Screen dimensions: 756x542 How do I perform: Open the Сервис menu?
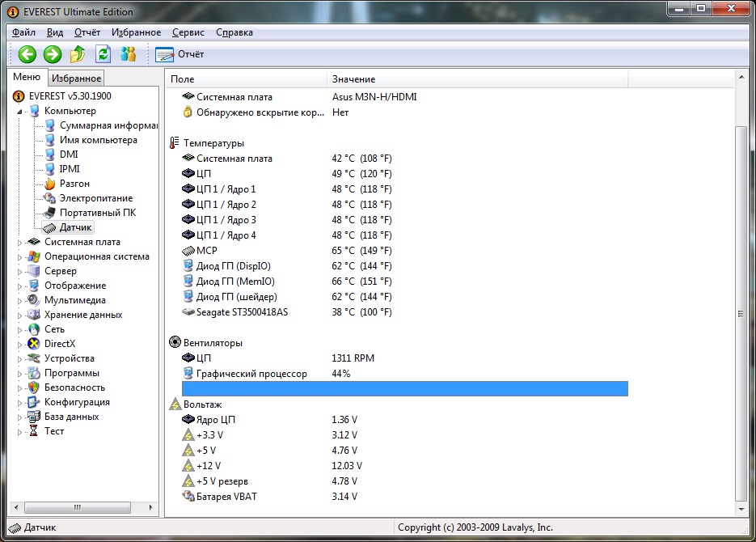pos(188,32)
